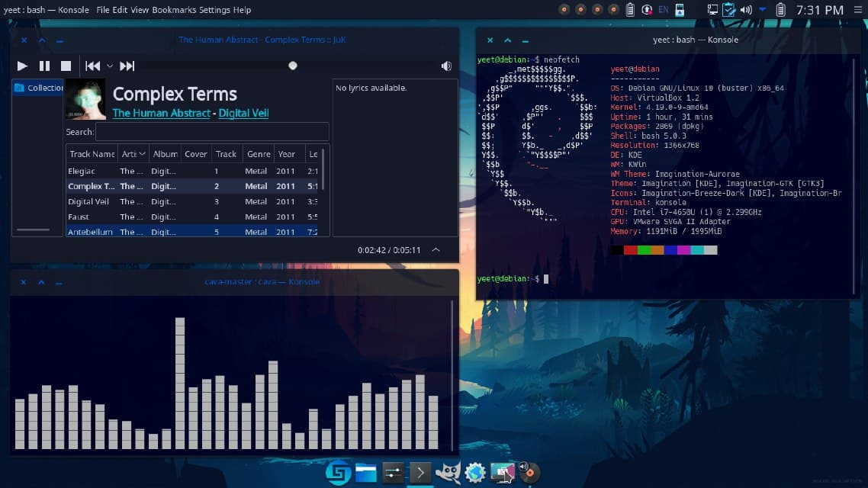Viewport: 868px width, 488px height.
Task: Select the Faust track row
Action: [193, 217]
